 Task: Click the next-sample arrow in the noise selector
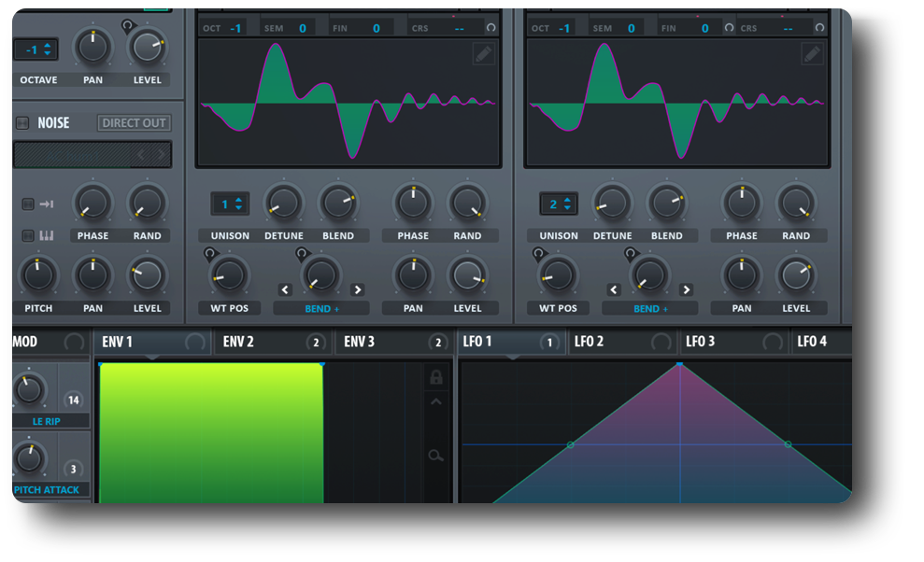[x=160, y=155]
